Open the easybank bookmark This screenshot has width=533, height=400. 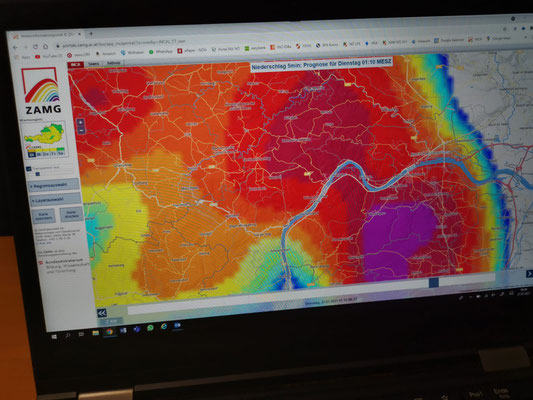pyautogui.click(x=255, y=48)
